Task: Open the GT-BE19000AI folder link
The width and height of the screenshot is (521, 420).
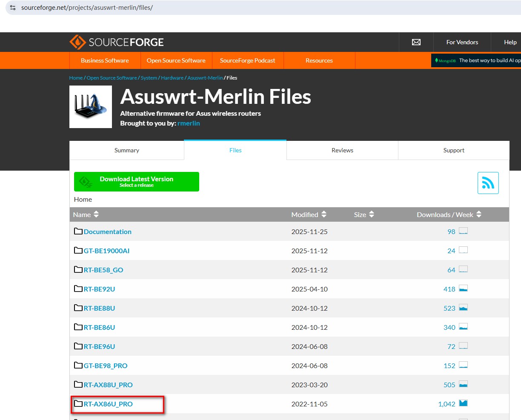Action: click(106, 251)
